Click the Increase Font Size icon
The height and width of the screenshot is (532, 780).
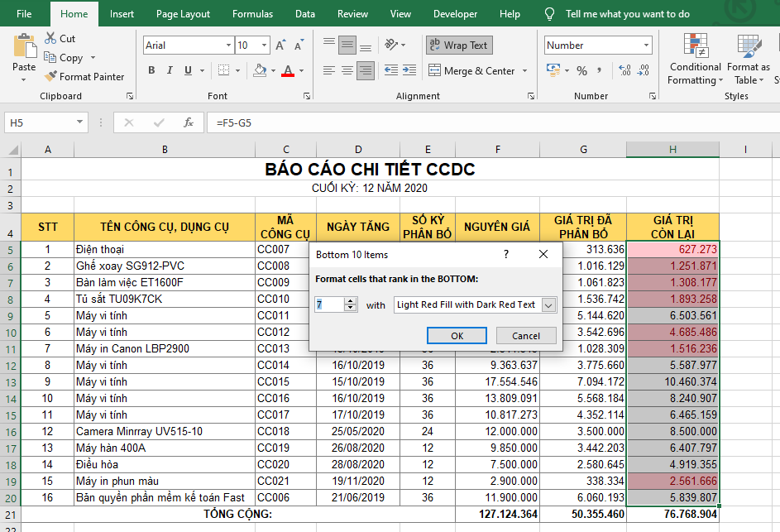pyautogui.click(x=281, y=46)
